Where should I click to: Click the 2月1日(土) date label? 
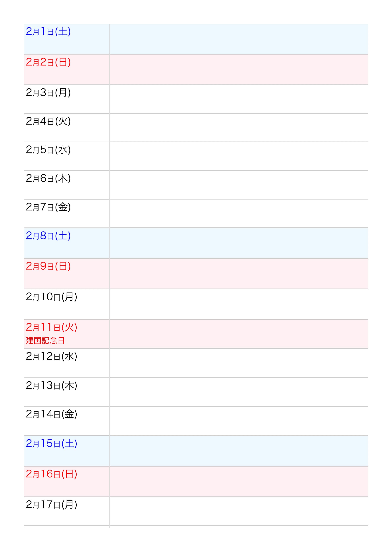(x=48, y=32)
